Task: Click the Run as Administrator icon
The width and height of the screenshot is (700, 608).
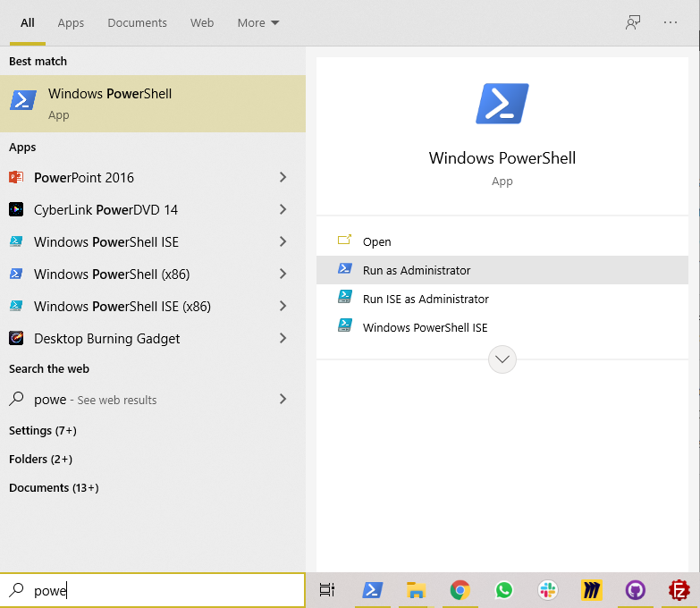Action: [x=345, y=269]
